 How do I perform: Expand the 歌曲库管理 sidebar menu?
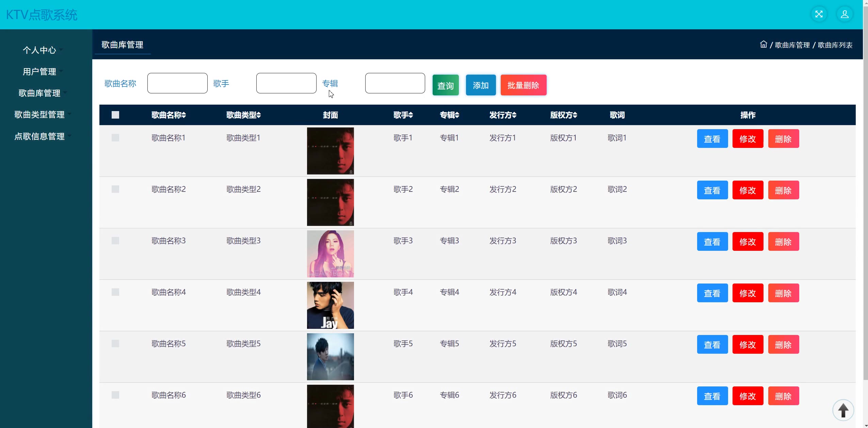[x=43, y=93]
